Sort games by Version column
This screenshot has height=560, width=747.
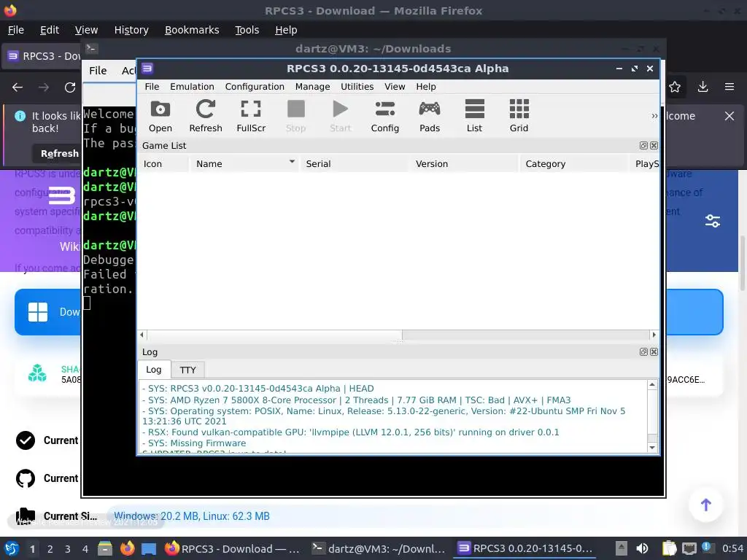tap(463, 164)
